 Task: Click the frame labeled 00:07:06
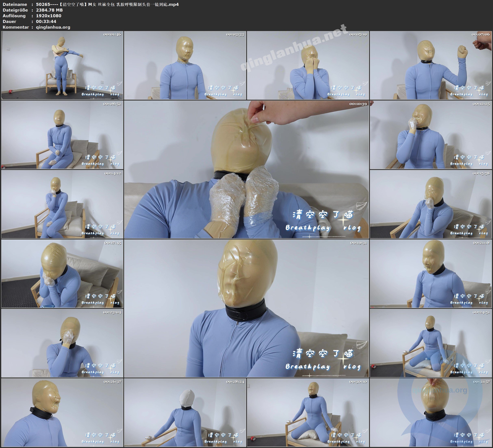point(431,65)
